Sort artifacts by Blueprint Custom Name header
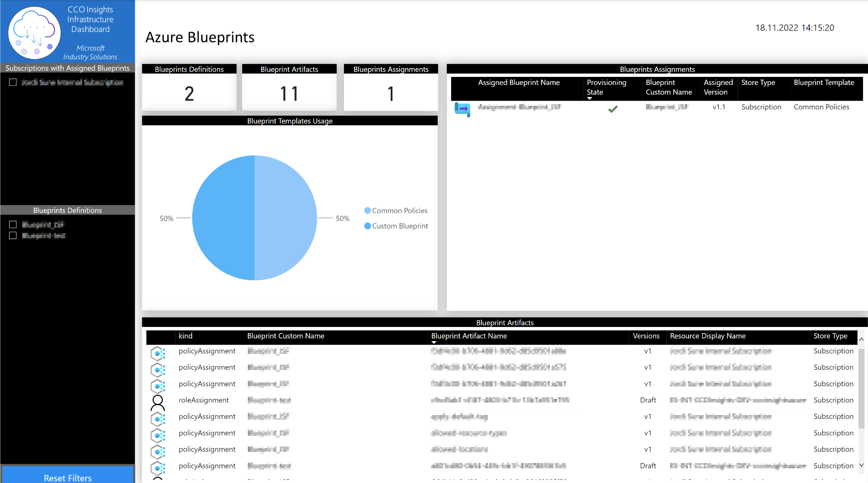The image size is (868, 483). (x=286, y=336)
